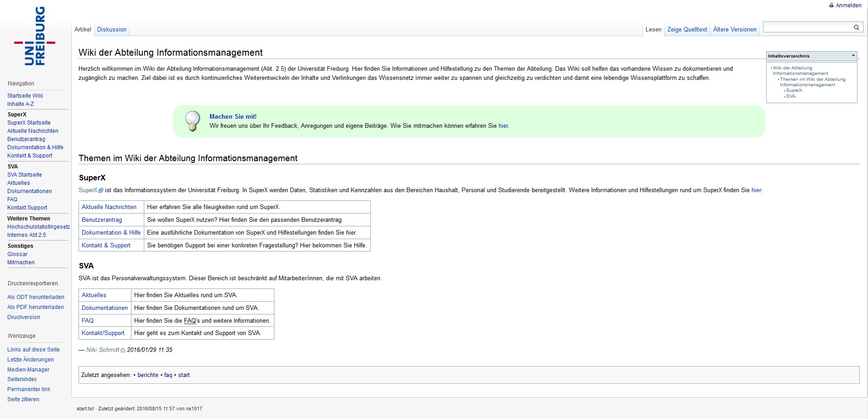Open the Glossar link
This screenshot has width=868, height=419.
coord(17,254)
